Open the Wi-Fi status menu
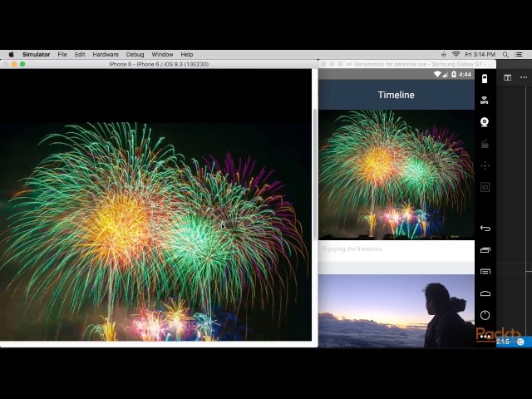Viewport: 532px width, 399px height. click(x=456, y=54)
